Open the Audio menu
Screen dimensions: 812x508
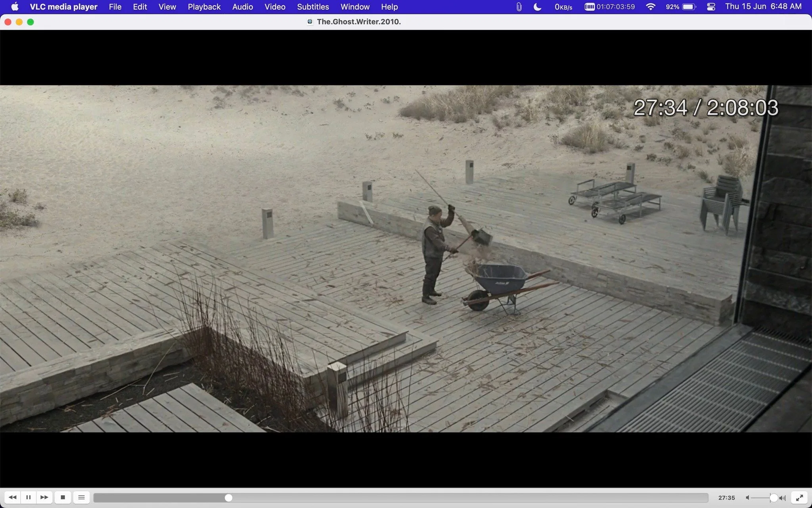coord(243,7)
